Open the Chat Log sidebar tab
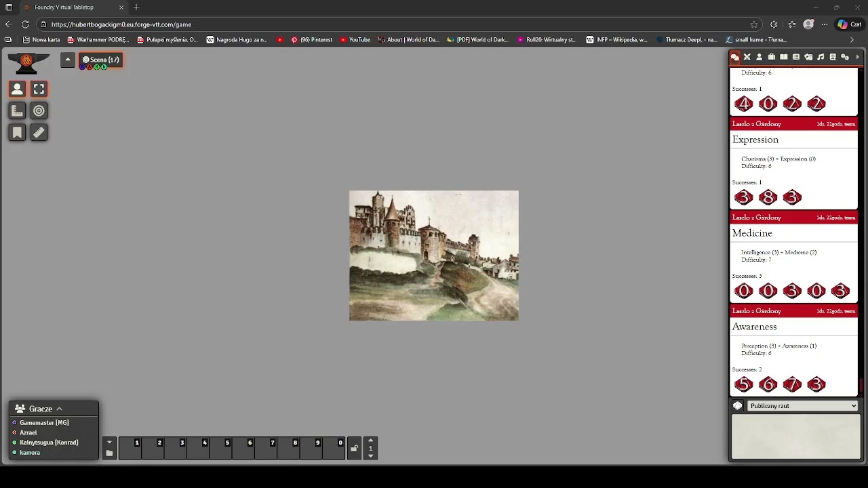This screenshot has height=488, width=868. point(735,57)
